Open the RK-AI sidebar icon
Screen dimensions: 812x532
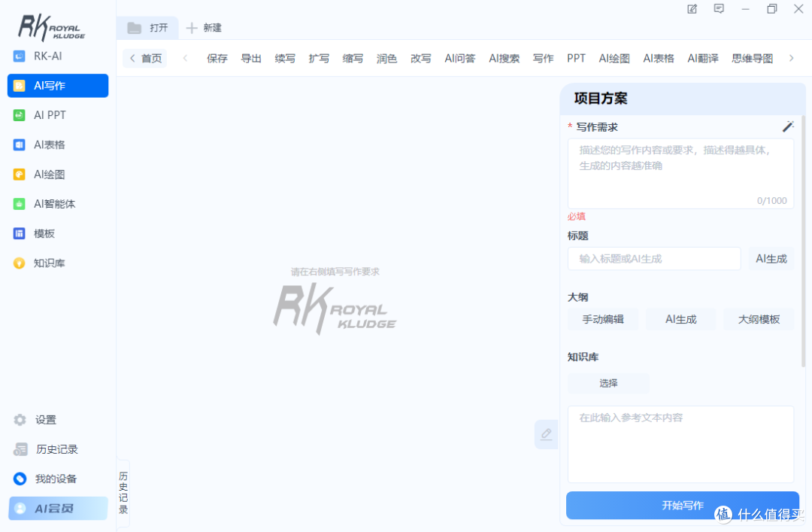(19, 56)
